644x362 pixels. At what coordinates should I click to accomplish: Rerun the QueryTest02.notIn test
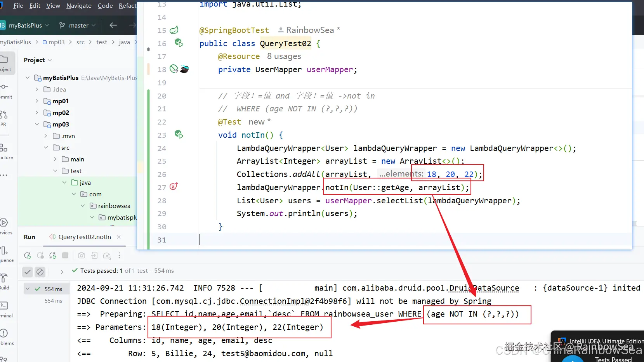click(28, 256)
